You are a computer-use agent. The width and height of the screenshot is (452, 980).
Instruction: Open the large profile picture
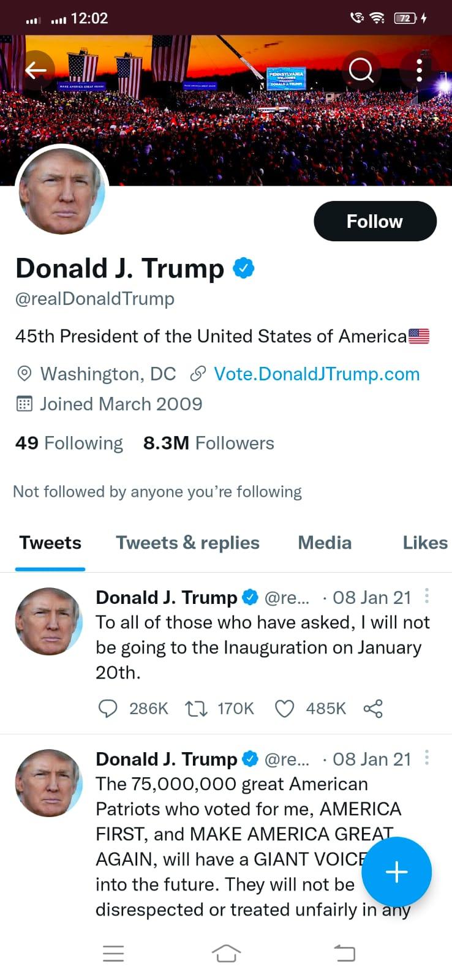(x=62, y=191)
